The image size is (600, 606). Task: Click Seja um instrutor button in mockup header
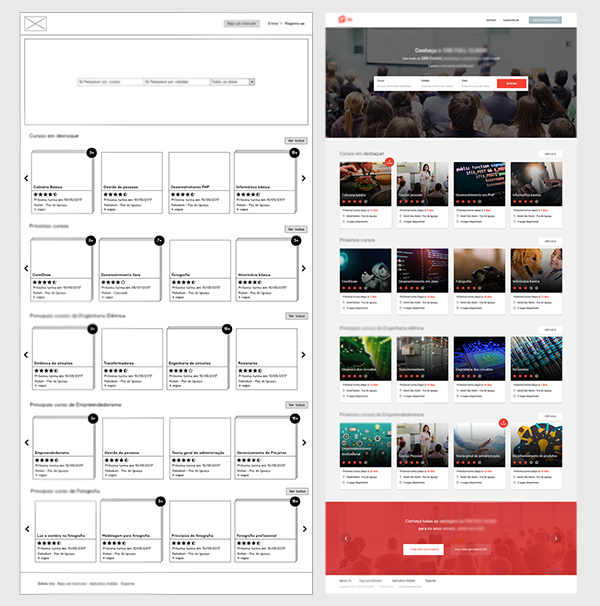(x=545, y=20)
